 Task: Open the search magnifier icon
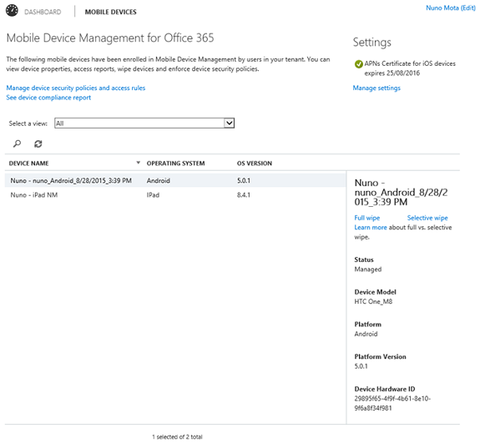18,143
